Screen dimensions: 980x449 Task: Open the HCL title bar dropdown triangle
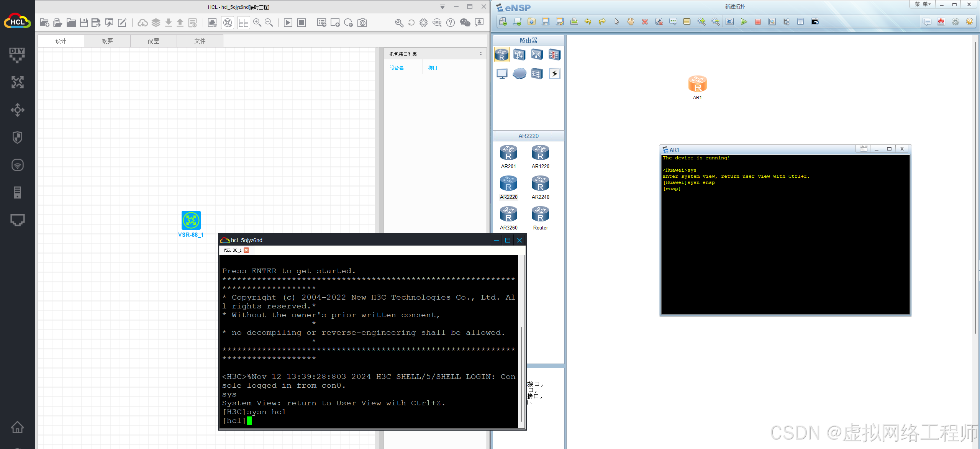pos(442,7)
